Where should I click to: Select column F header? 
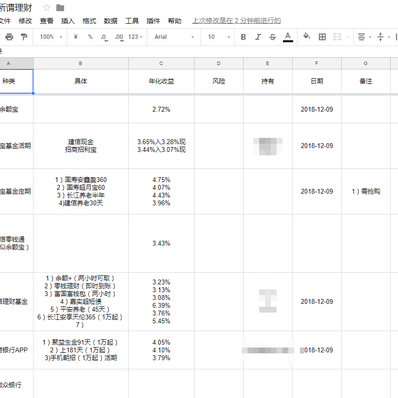coord(317,63)
